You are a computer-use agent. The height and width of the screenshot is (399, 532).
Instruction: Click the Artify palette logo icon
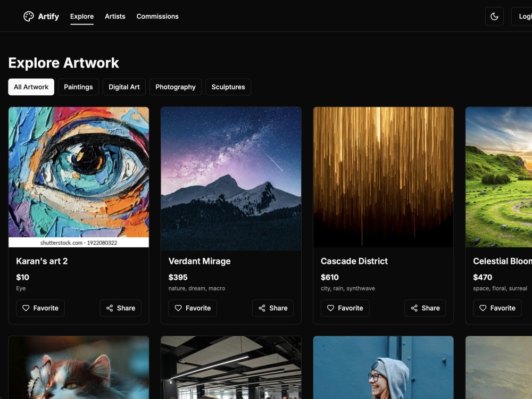29,16
